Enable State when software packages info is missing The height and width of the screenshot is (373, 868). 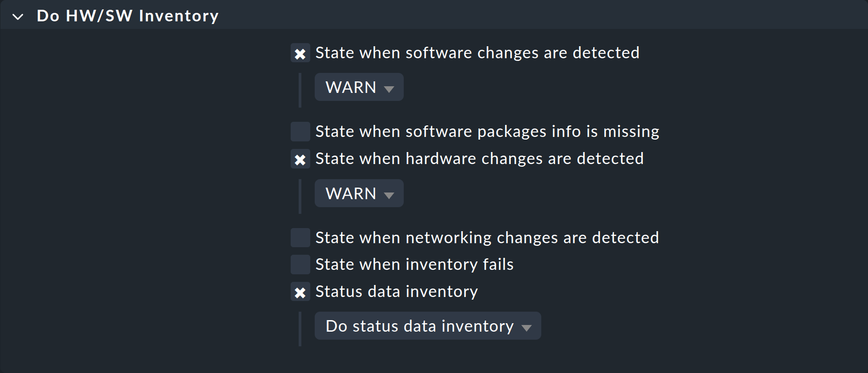point(300,131)
